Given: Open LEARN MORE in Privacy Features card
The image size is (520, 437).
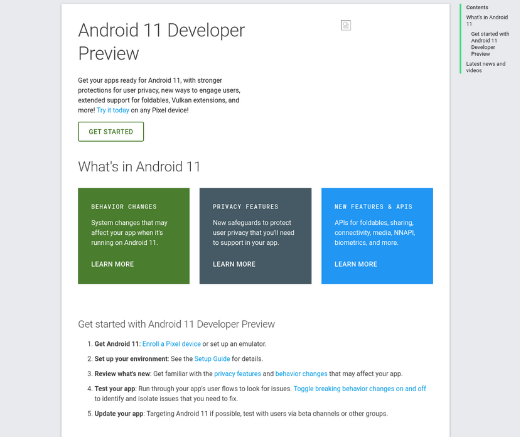Looking at the screenshot, I should (234, 264).
